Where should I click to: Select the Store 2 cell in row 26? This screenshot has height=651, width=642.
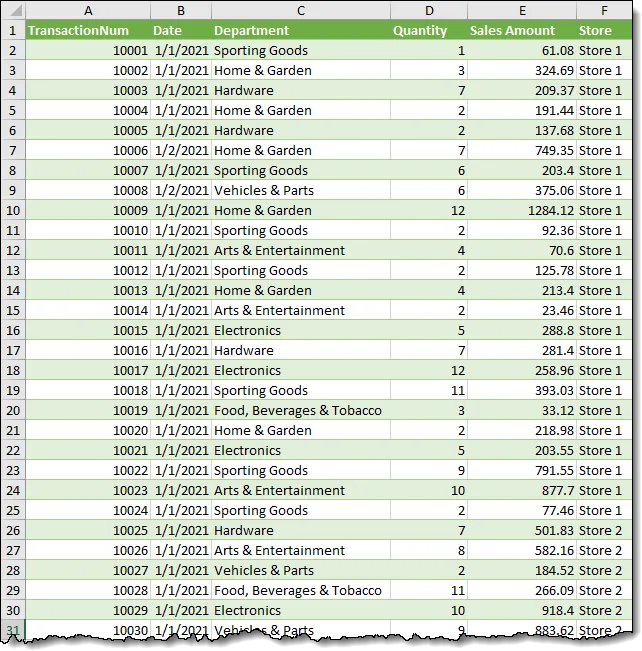tap(603, 531)
